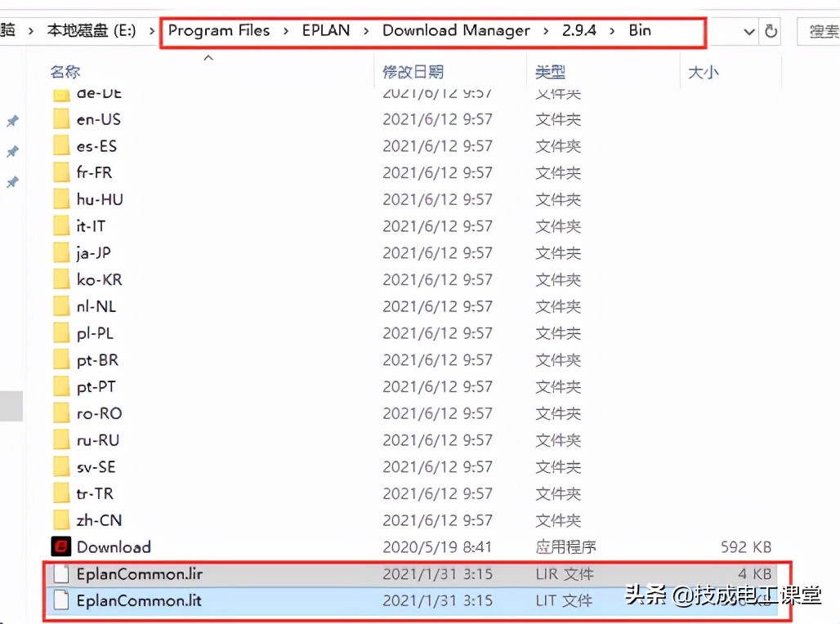
Task: Click the 应用程序 type of Download
Action: click(x=565, y=547)
